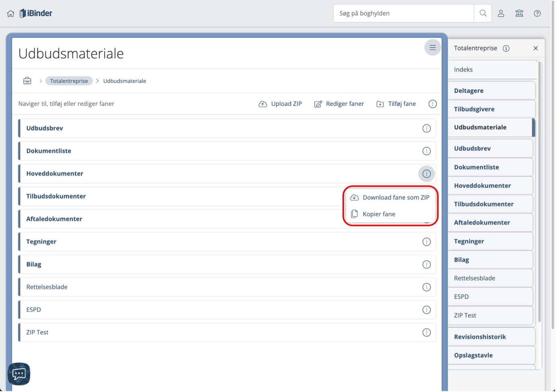The image size is (557, 392).
Task: Open the Udbudsbrev tab row
Action: point(227,128)
